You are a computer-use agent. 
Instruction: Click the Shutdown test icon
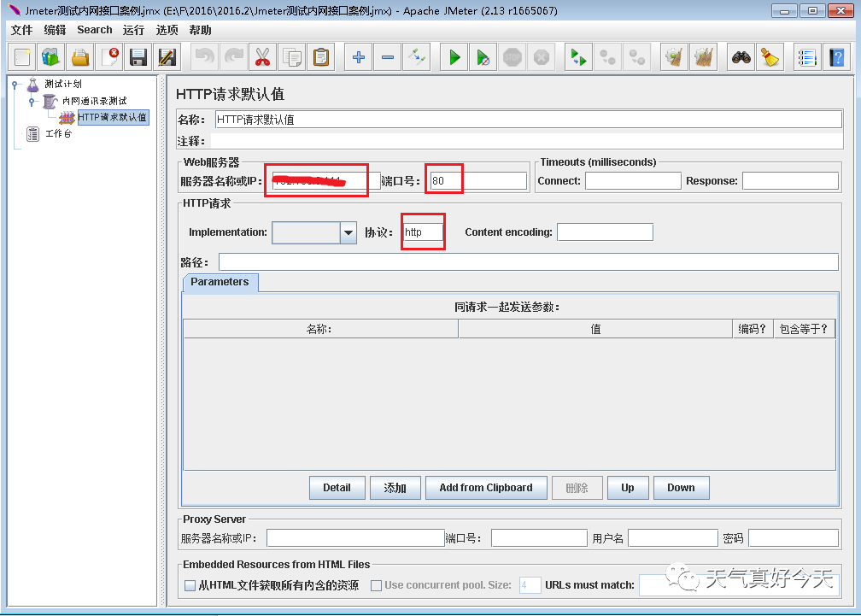pos(542,57)
